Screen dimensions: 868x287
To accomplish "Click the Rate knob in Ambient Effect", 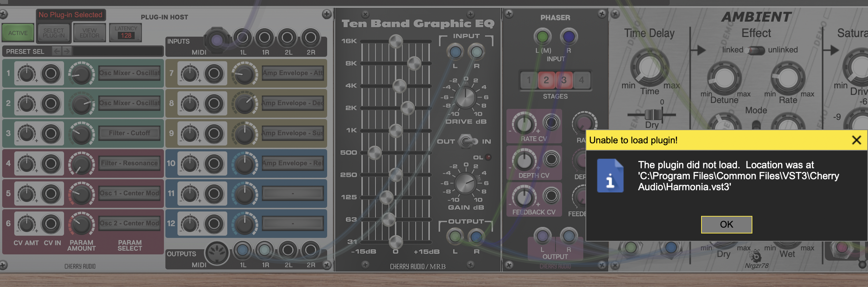I will click(788, 78).
